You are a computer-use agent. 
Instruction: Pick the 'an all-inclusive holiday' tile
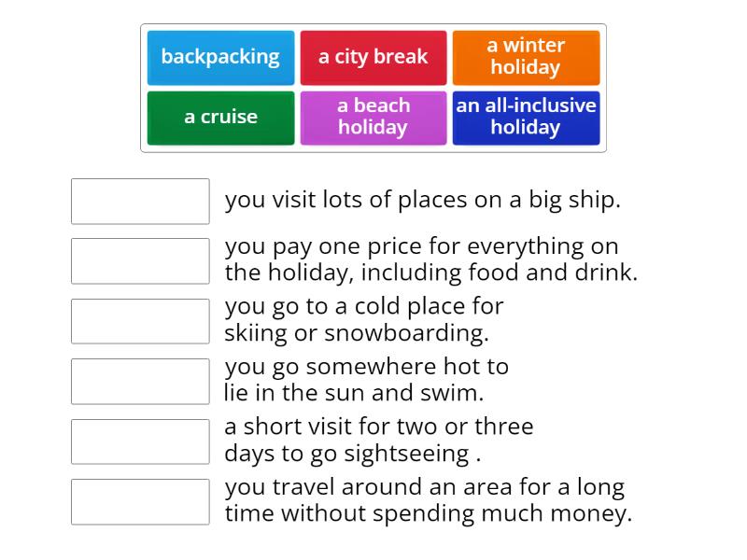526,117
